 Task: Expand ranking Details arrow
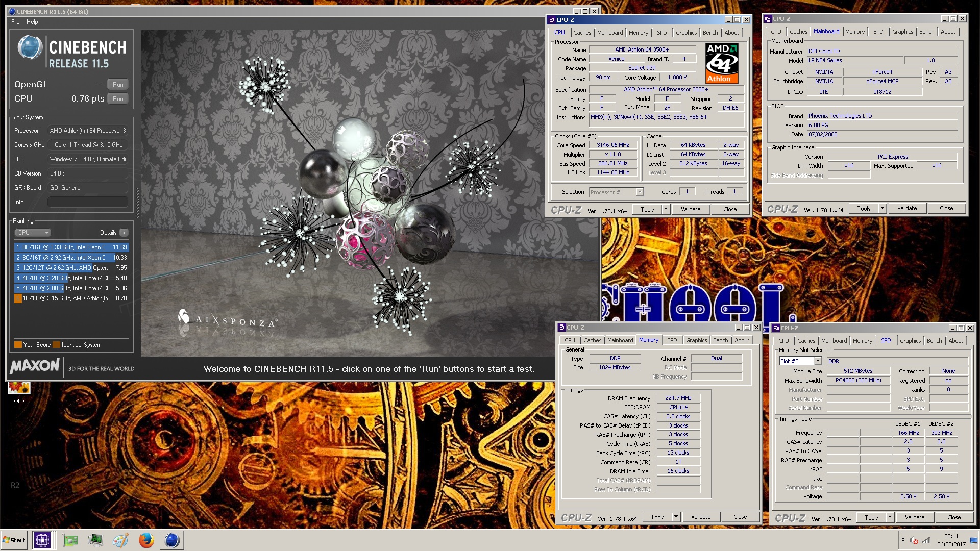124,233
